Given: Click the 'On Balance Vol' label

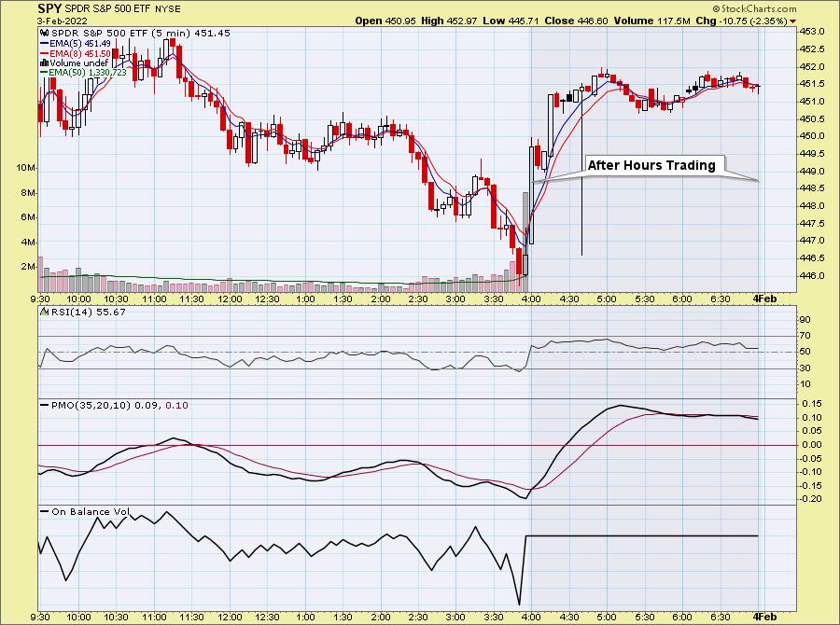Looking at the screenshot, I should click(x=90, y=511).
